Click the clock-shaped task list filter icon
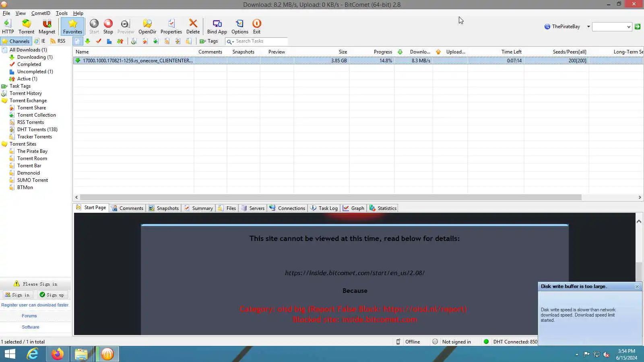The height and width of the screenshot is (362, 644). click(134, 41)
